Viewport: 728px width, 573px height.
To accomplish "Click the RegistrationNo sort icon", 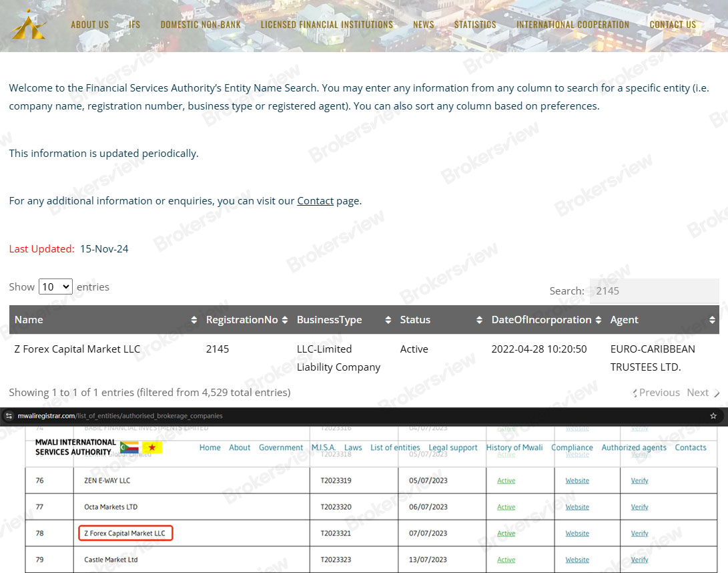I will [x=286, y=320].
